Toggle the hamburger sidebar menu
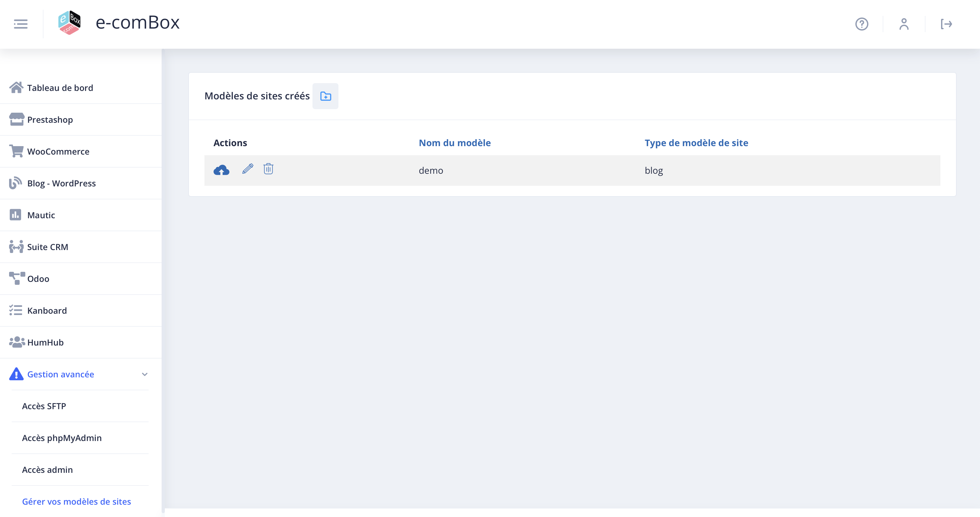 pos(20,24)
